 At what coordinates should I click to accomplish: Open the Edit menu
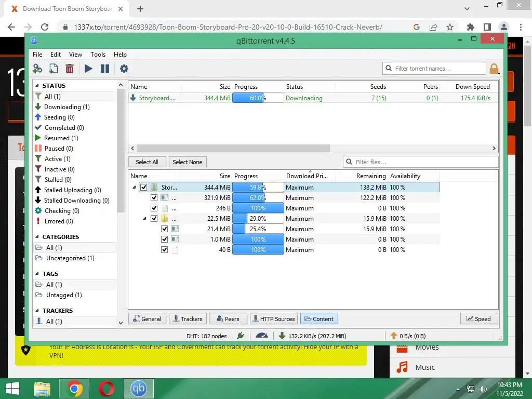coord(55,54)
